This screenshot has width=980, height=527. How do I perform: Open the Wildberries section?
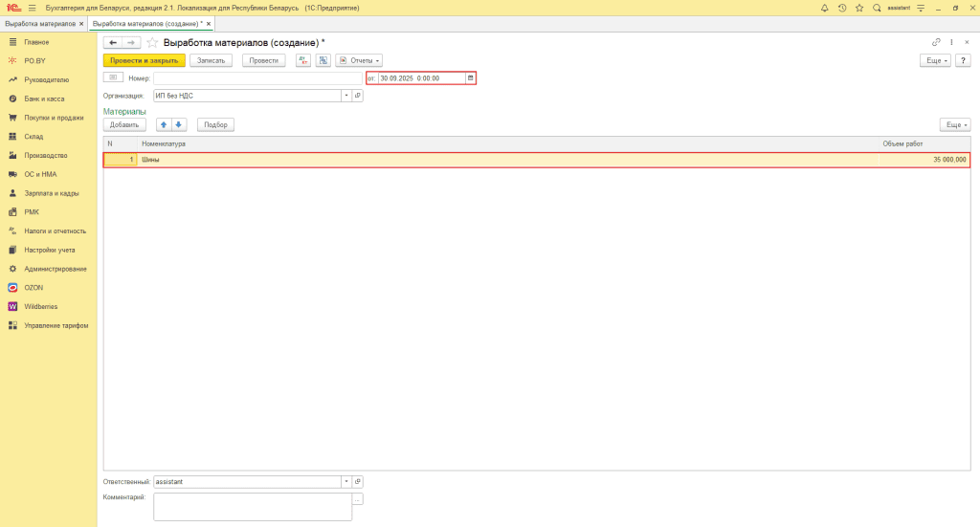(x=40, y=307)
